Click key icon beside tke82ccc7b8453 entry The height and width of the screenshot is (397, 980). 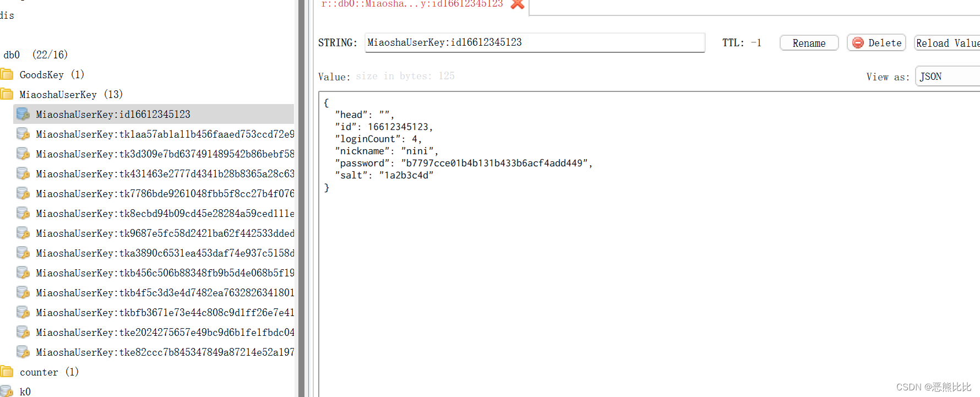(x=23, y=352)
